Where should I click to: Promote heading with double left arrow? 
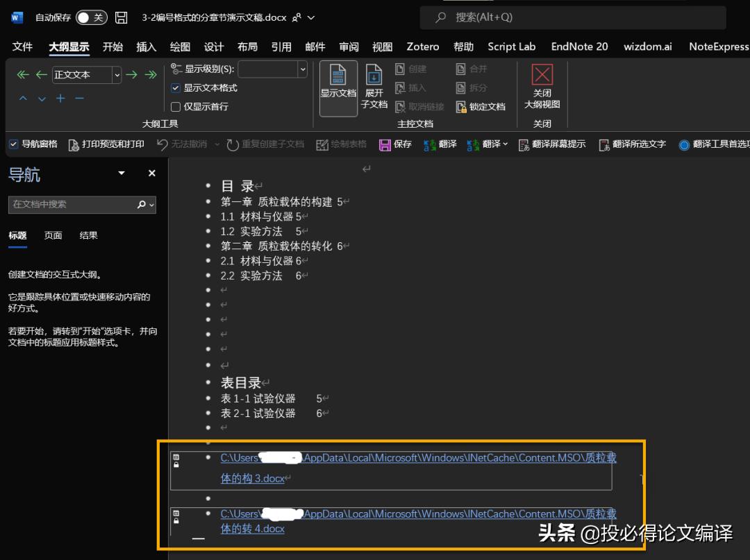tap(22, 74)
